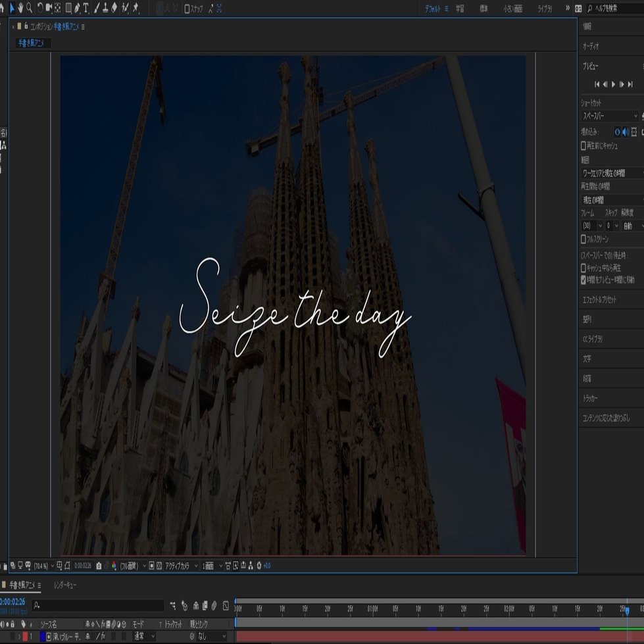The width and height of the screenshot is (644, 644).
Task: Select the Selection arrow tool
Action: coord(12,8)
